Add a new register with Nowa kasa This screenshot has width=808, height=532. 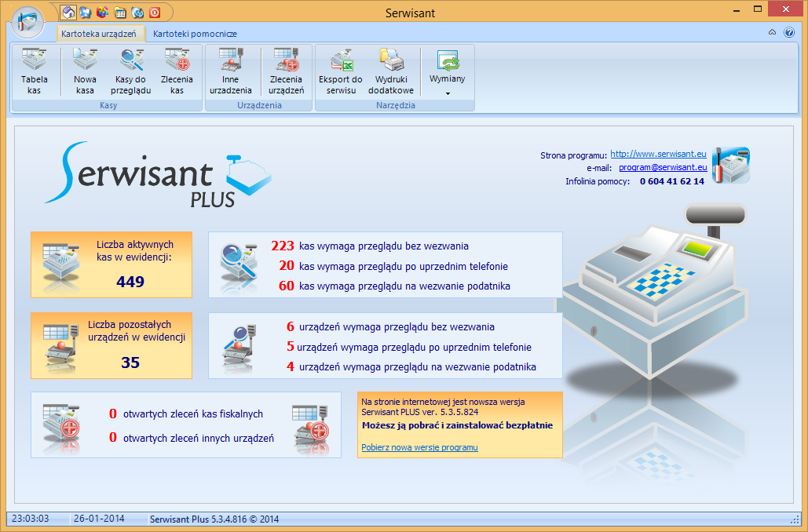pos(85,71)
